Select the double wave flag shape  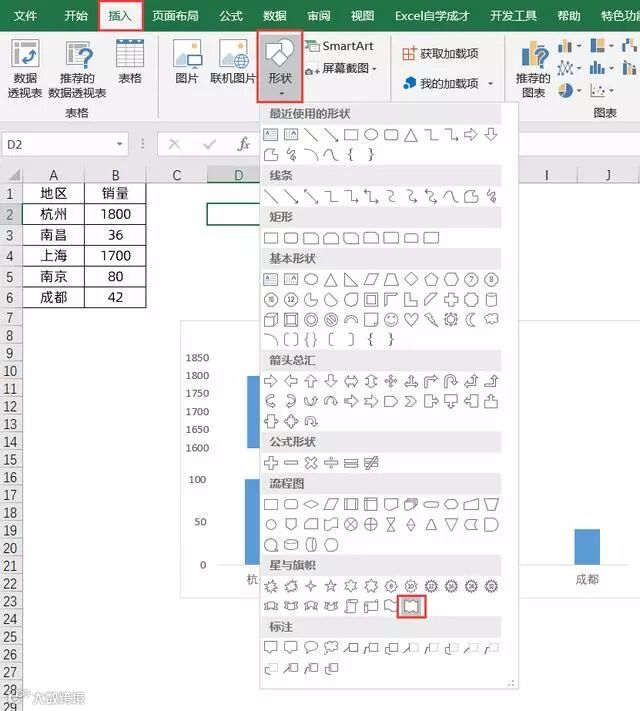[411, 606]
